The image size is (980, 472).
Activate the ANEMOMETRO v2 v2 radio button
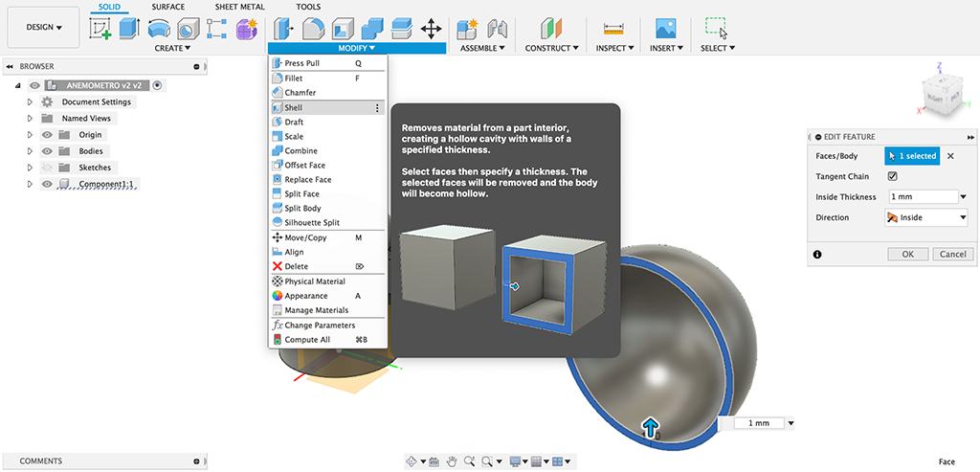[157, 85]
